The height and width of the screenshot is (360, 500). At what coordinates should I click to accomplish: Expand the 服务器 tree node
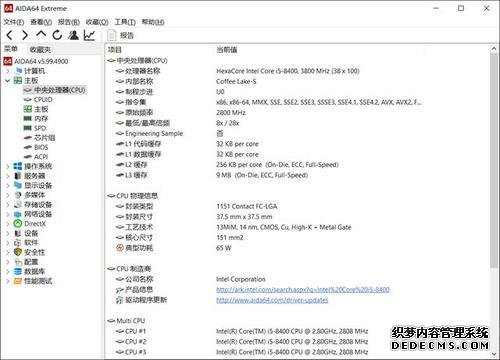[x=8, y=176]
